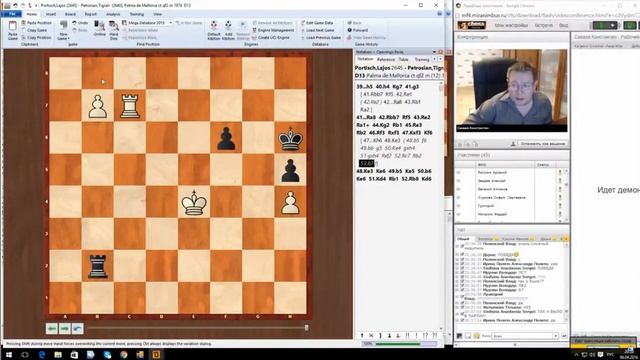Click the highlighted move 52.b7
The width and height of the screenshot is (640, 360).
(366, 163)
